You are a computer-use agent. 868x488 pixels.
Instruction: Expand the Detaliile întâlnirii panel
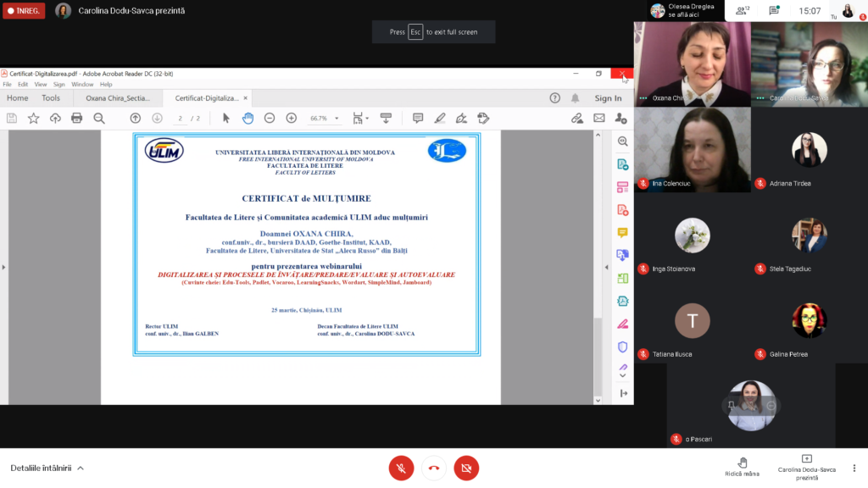pos(47,468)
